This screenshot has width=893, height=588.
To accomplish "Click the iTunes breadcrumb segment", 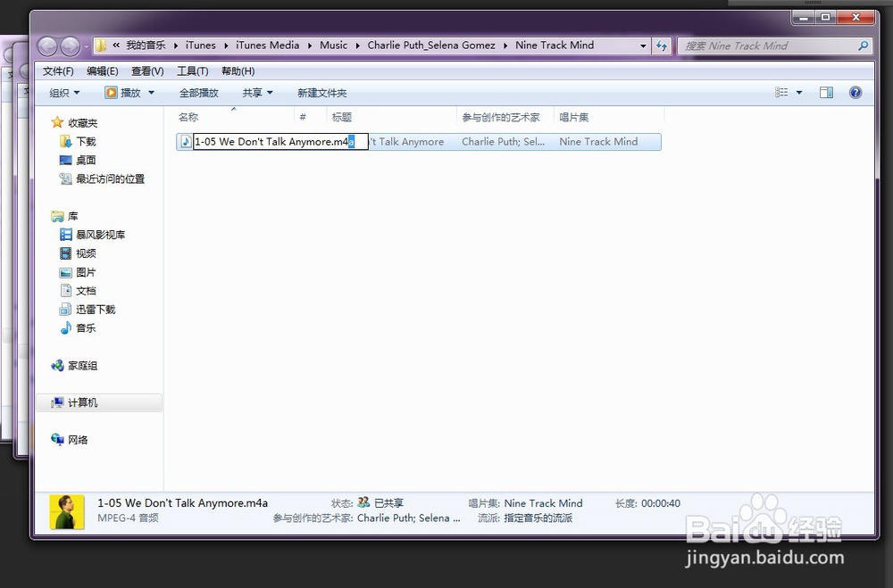I will (200, 46).
